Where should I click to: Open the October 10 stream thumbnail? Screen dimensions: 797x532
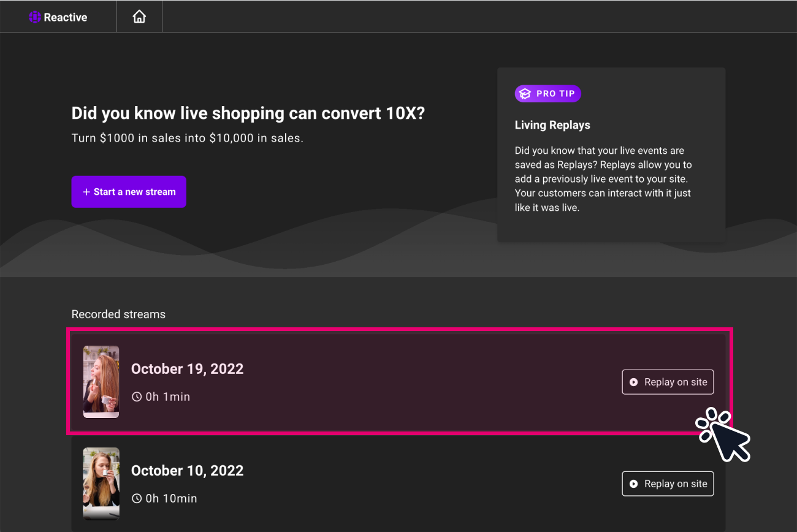pyautogui.click(x=101, y=484)
